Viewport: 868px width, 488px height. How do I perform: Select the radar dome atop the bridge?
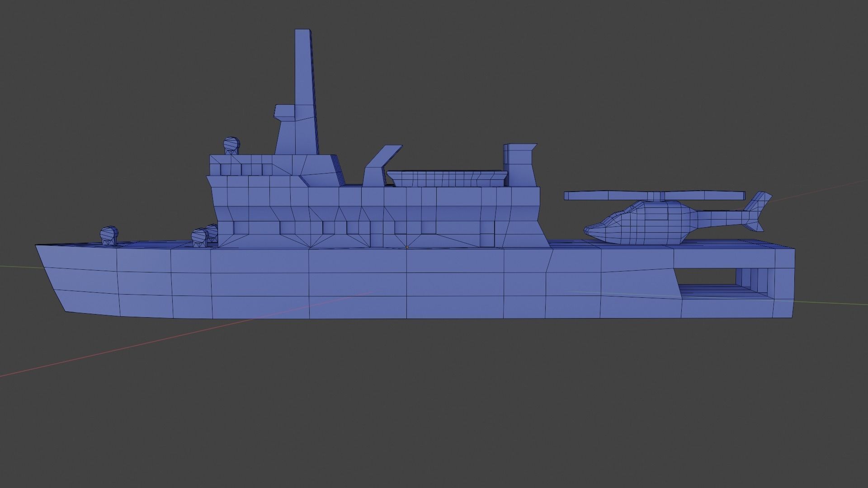coord(231,145)
